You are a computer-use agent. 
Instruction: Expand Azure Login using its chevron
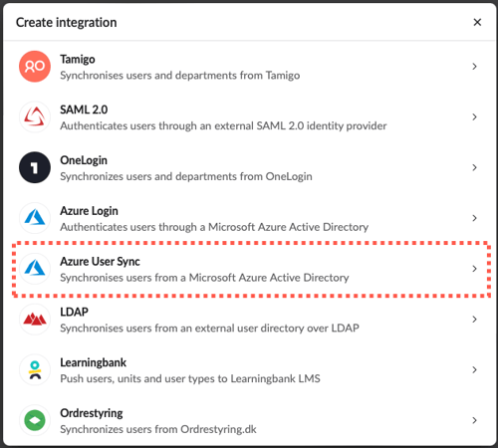pyautogui.click(x=475, y=218)
